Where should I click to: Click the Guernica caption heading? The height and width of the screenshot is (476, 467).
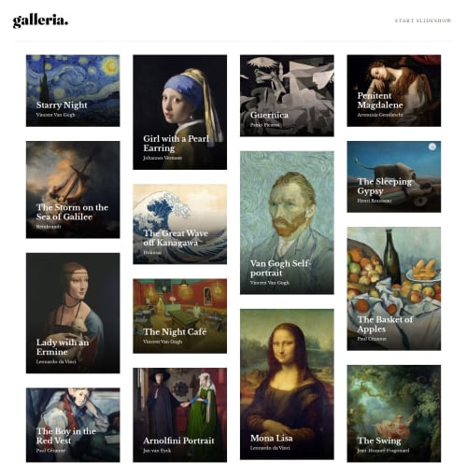click(x=269, y=115)
